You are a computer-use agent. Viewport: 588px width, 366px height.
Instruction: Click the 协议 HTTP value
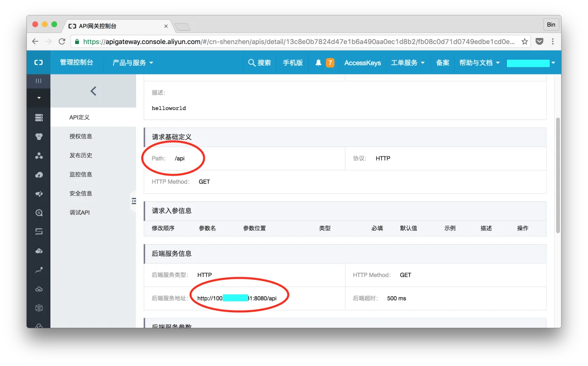coord(383,158)
